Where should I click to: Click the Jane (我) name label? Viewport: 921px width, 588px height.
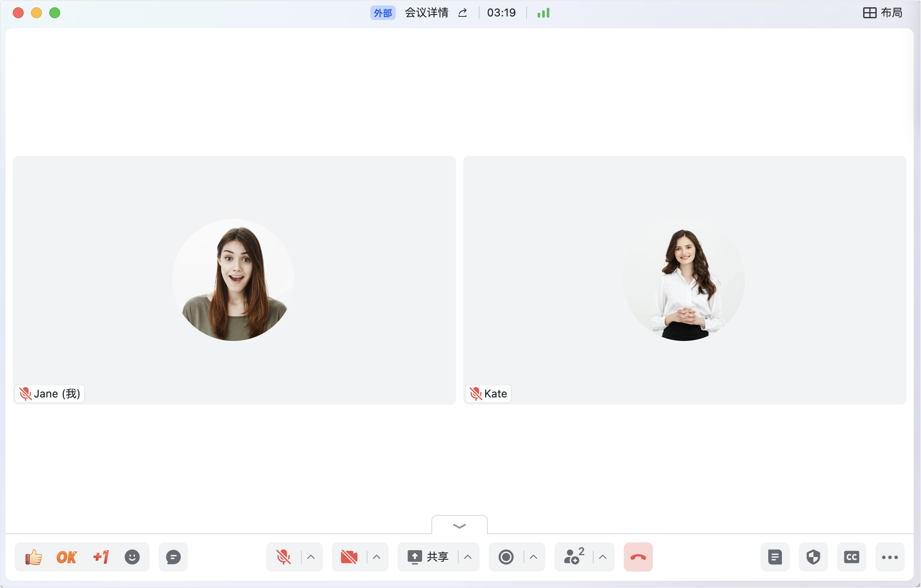click(x=50, y=394)
